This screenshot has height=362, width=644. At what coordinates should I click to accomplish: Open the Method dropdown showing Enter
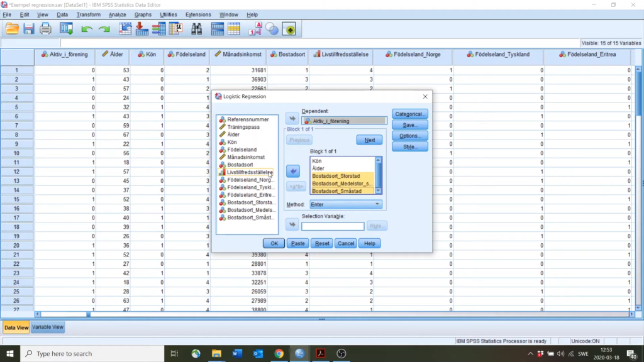click(346, 204)
